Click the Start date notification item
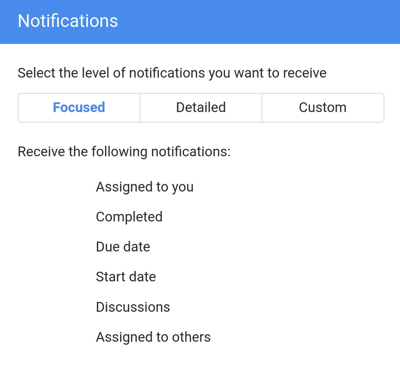Viewport: 400px width, 368px height. coord(126,277)
